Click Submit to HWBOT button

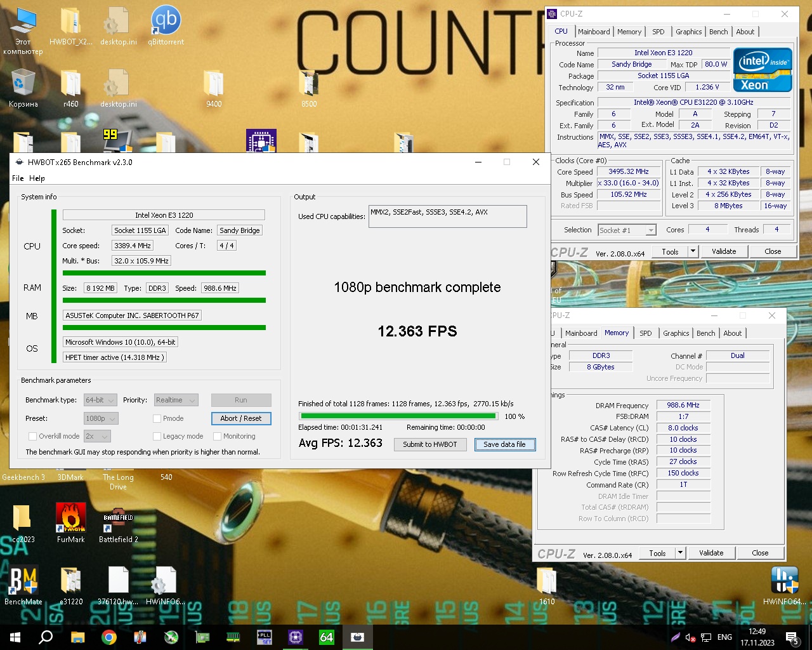tap(430, 444)
